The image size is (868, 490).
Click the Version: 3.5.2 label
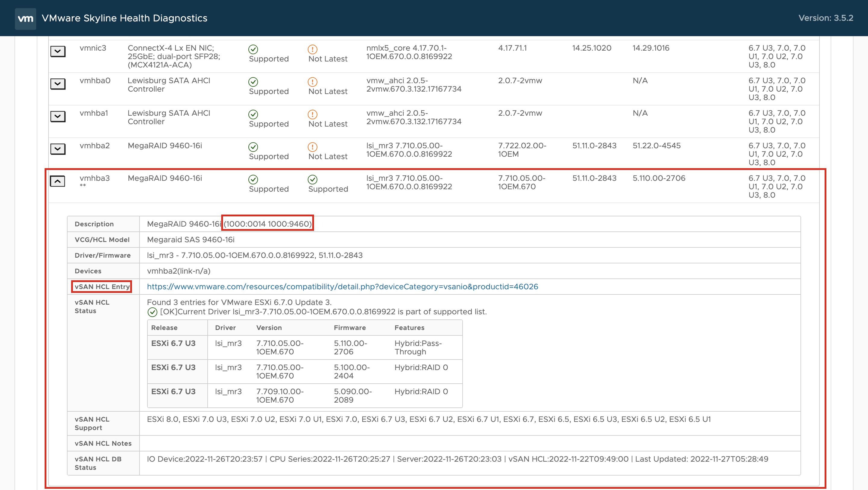pyautogui.click(x=826, y=18)
